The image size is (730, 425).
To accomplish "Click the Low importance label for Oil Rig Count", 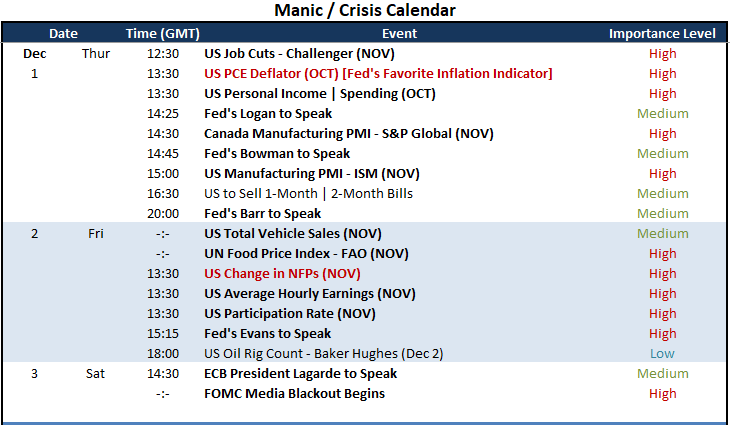I will (x=662, y=354).
